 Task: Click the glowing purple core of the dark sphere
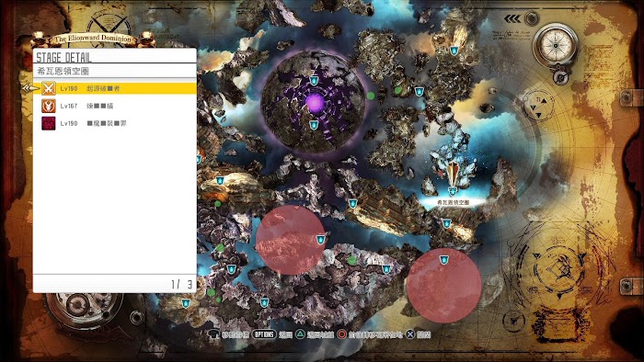click(x=315, y=102)
